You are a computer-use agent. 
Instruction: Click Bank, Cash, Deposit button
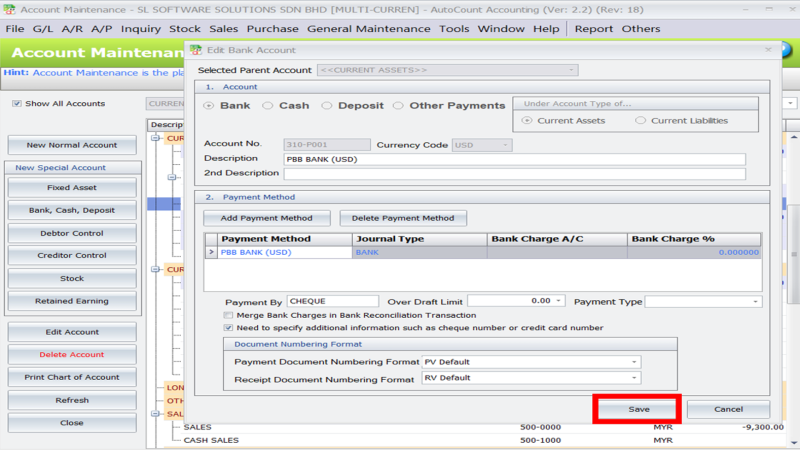point(72,210)
